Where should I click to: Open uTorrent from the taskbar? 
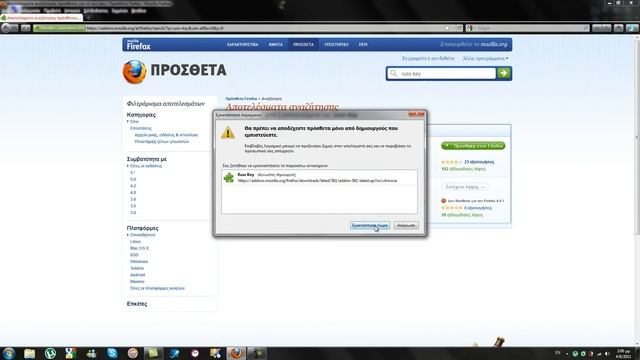click(x=50, y=353)
